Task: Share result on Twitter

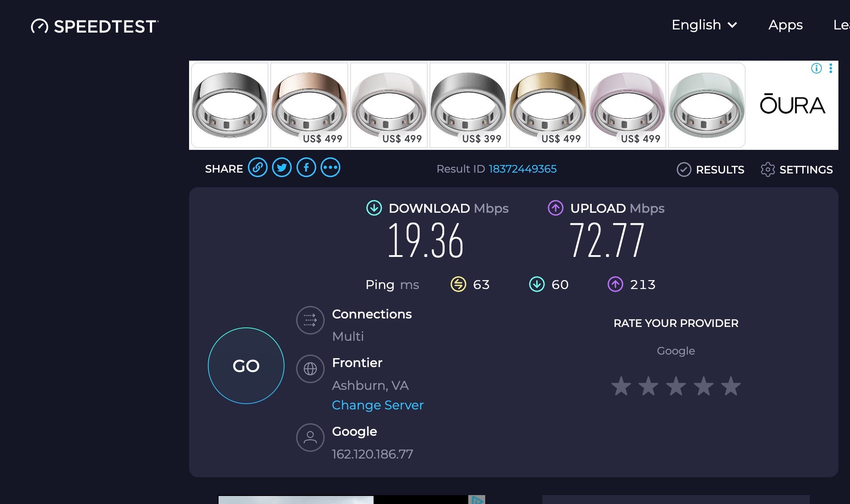Action: [282, 168]
